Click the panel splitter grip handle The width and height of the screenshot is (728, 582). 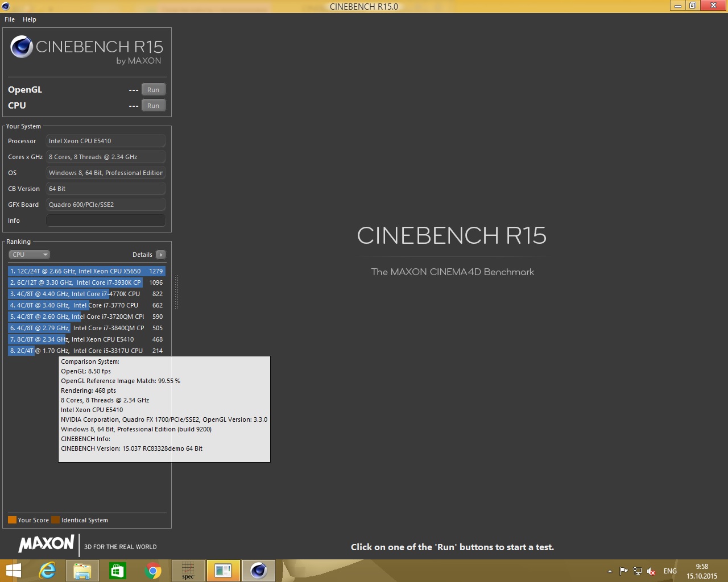[x=177, y=292]
